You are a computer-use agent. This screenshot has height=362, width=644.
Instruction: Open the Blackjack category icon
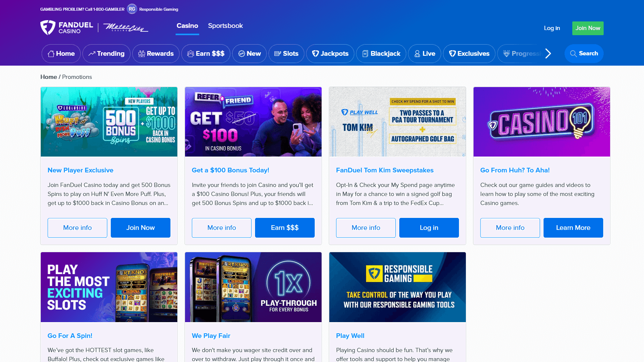tap(365, 53)
